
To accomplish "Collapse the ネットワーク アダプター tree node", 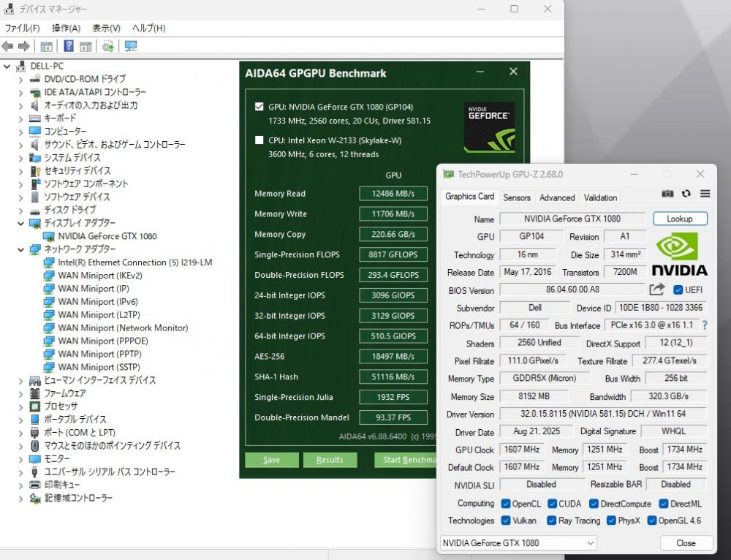I will (x=20, y=249).
